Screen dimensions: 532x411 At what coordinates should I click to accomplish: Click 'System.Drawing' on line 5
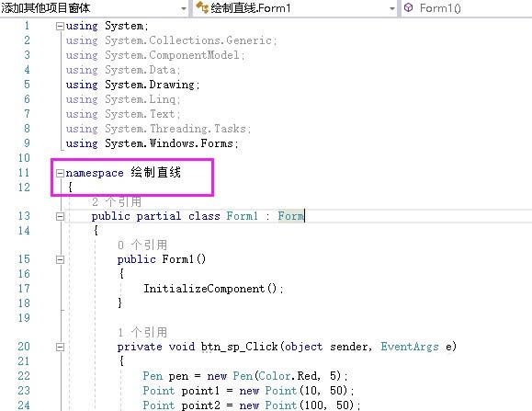pyautogui.click(x=150, y=85)
